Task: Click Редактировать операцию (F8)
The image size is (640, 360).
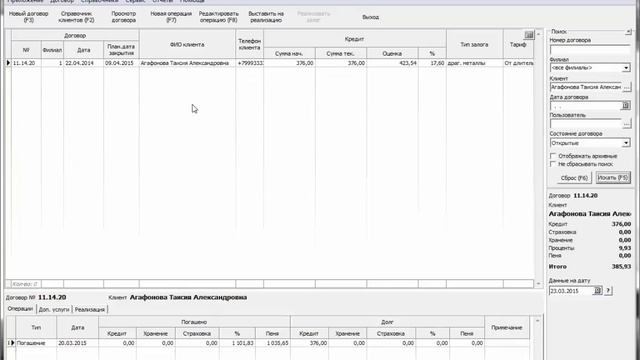Action: pos(219,17)
